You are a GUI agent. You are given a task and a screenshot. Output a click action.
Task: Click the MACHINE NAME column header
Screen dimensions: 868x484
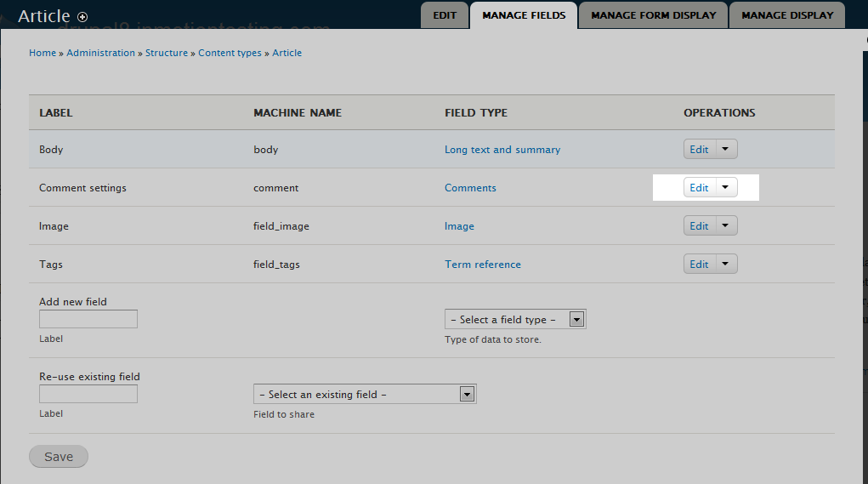click(x=298, y=112)
